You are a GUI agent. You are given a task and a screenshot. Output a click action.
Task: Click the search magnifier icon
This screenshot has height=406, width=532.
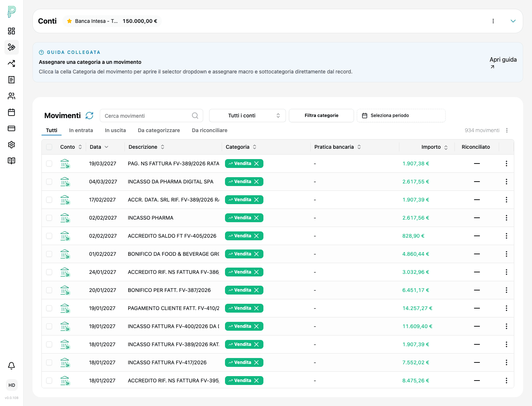click(195, 116)
